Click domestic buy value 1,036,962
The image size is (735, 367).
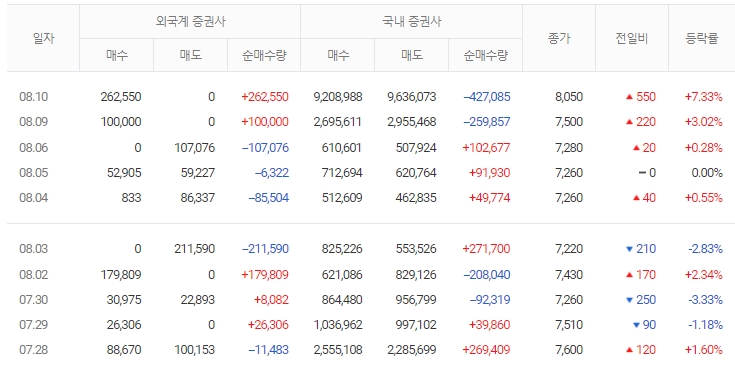click(338, 325)
